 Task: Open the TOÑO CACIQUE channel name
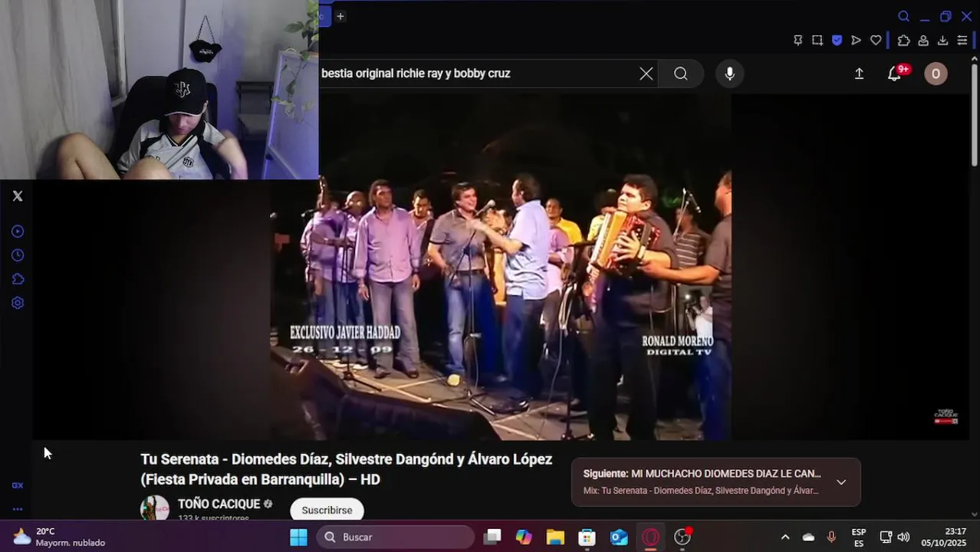point(219,504)
